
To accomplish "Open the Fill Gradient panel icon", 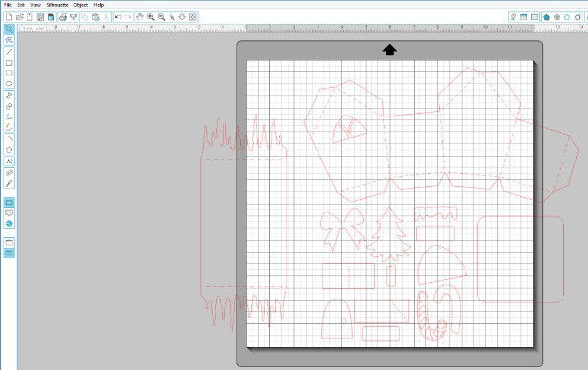I will [557, 17].
